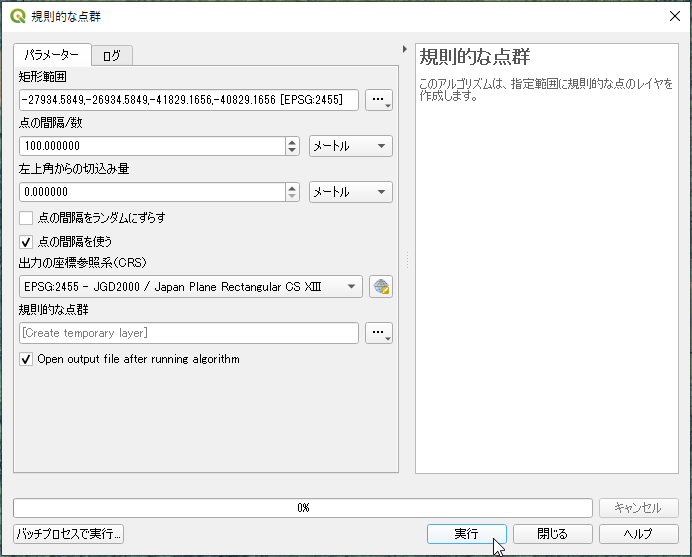
Task: Increase 点の間隔/数 with the up arrow
Action: tap(292, 142)
